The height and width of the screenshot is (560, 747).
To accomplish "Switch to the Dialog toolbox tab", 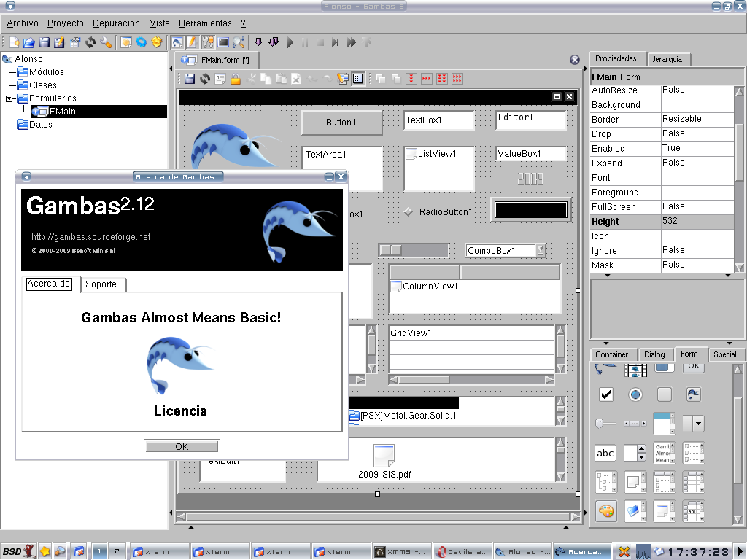I will (x=654, y=354).
